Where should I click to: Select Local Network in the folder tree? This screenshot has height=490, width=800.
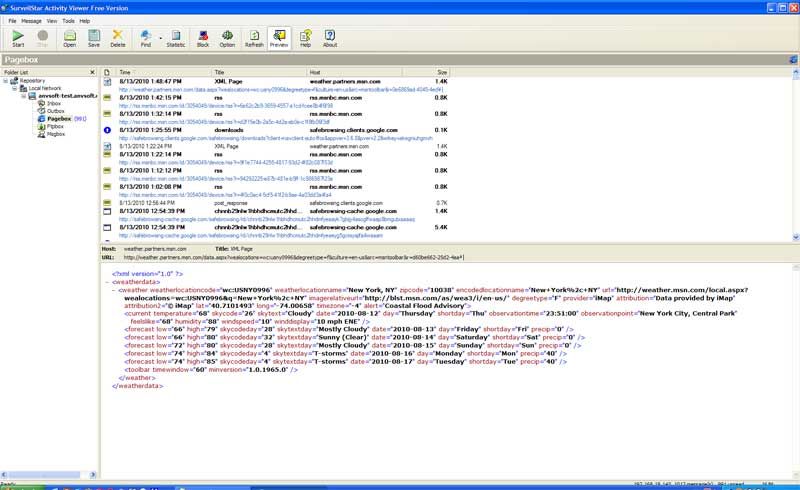point(44,88)
